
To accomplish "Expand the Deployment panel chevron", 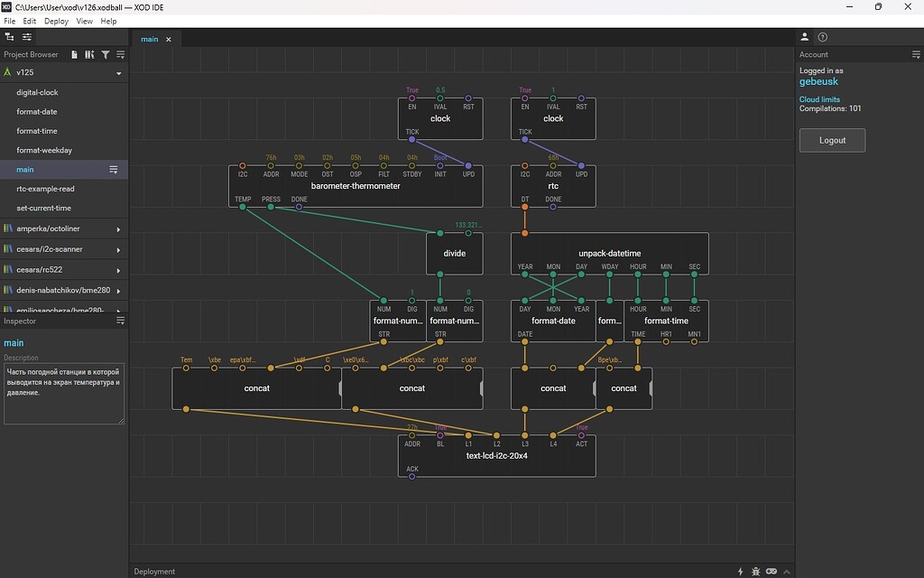I will [787, 572].
